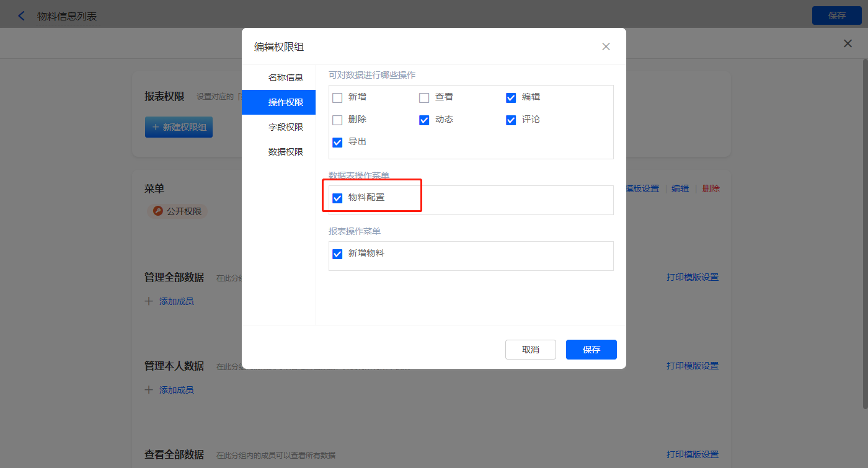Click the 取消 button in dialog
The height and width of the screenshot is (468, 868).
tap(530, 350)
